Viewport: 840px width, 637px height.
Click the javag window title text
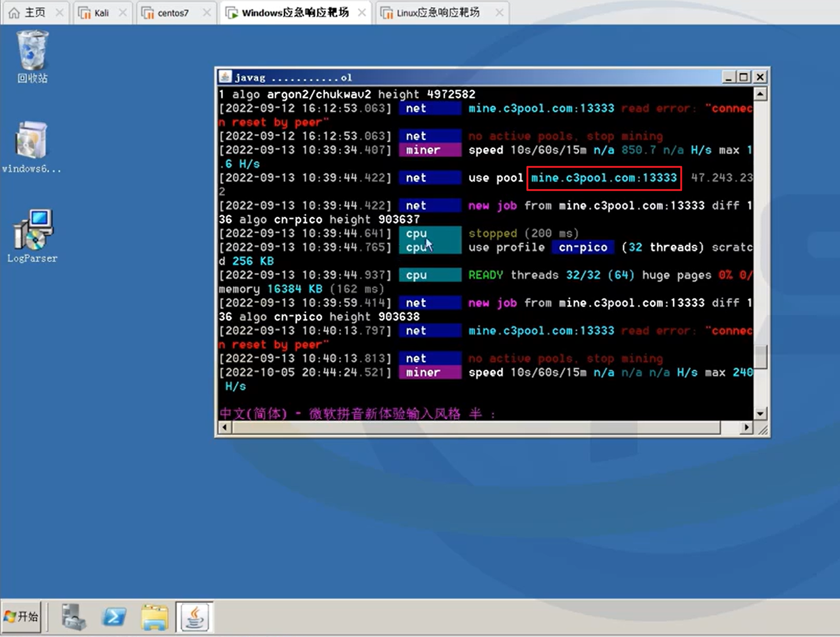[293, 77]
